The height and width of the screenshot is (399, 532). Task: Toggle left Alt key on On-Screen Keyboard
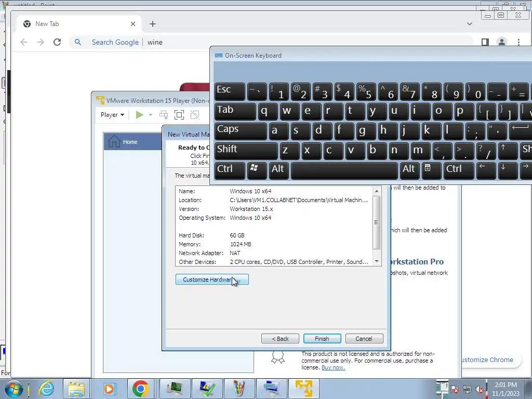[279, 170]
